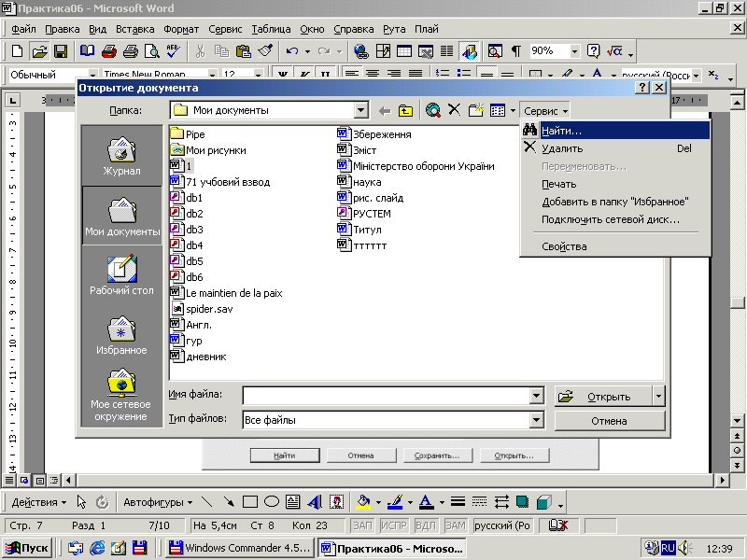Click the New document icon in Word toolbar
This screenshot has height=560, width=747.
click(x=17, y=51)
